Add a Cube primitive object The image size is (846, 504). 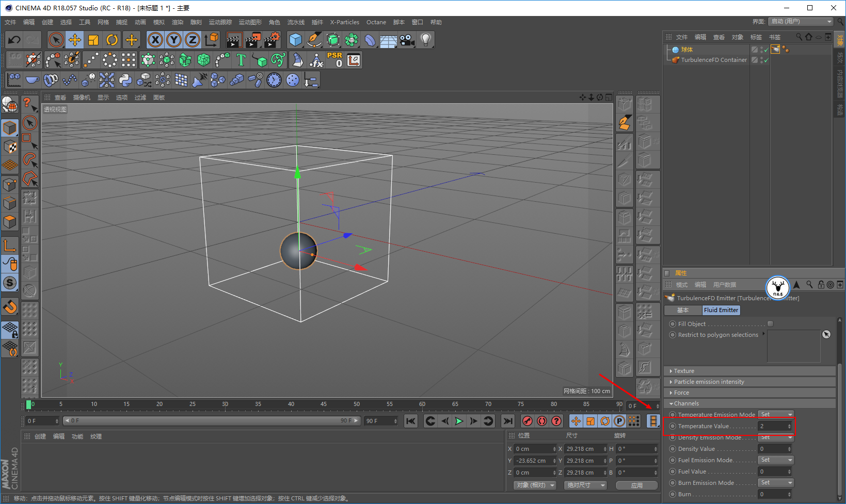click(295, 40)
